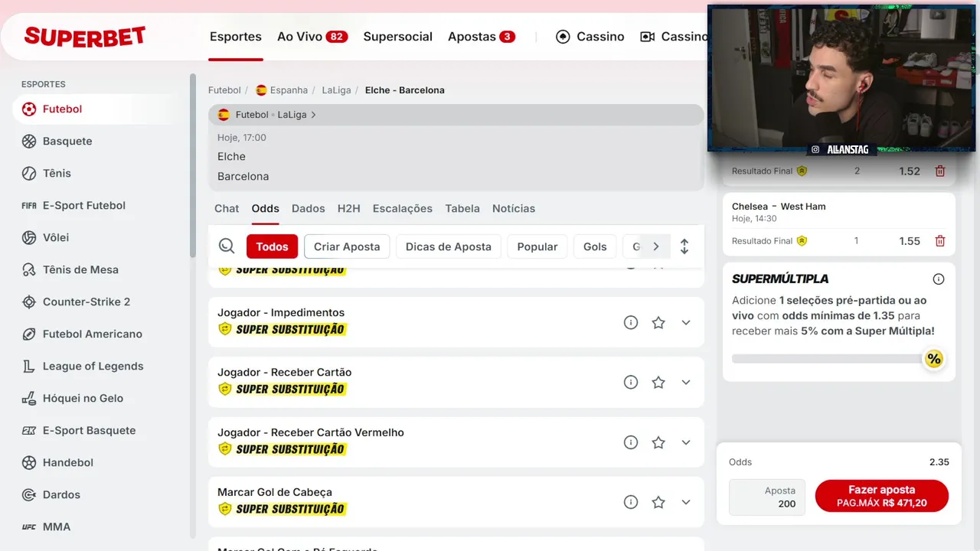Open Tênis de Mesa icon
Screen dimensions: 980x551
coord(29,270)
